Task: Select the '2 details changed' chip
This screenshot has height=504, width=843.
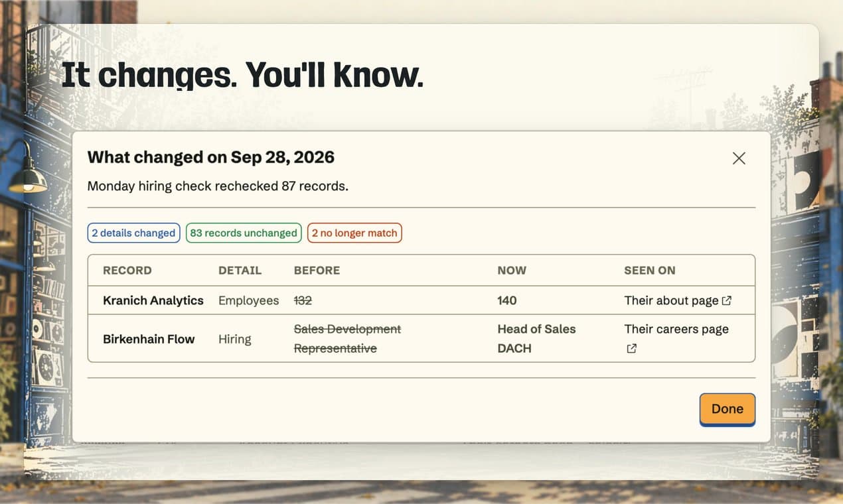Action: coord(133,233)
